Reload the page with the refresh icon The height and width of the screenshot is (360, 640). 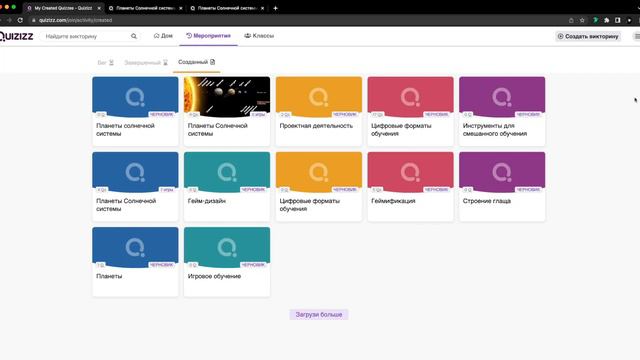(20, 20)
